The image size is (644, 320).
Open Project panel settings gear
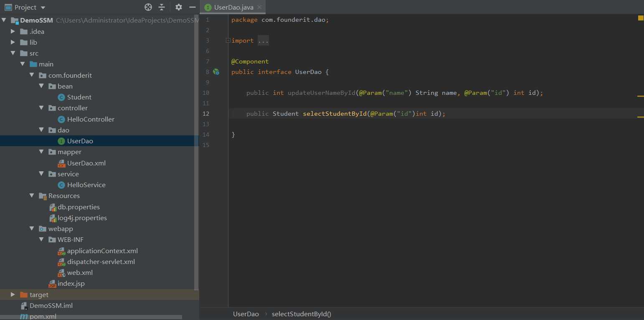point(179,7)
